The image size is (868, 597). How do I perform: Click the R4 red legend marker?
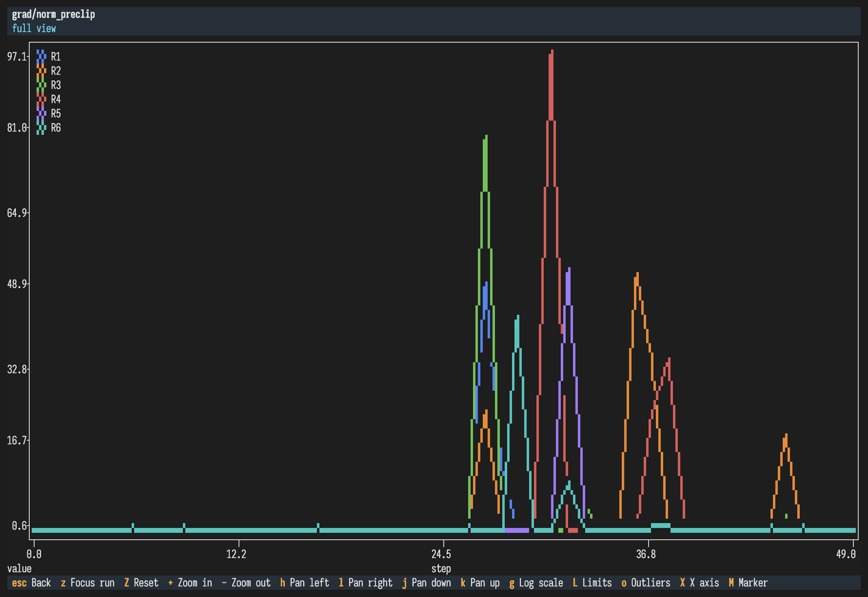(41, 99)
